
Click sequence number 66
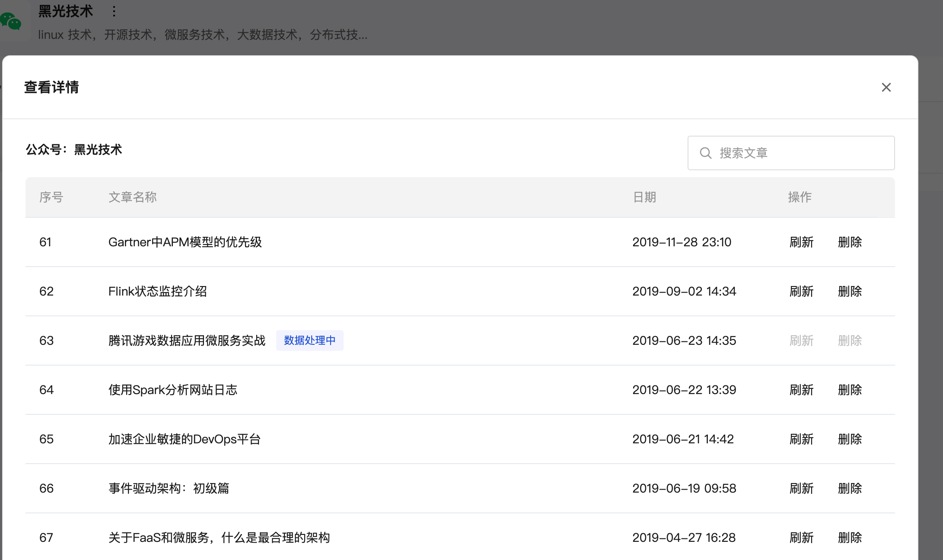coord(46,488)
